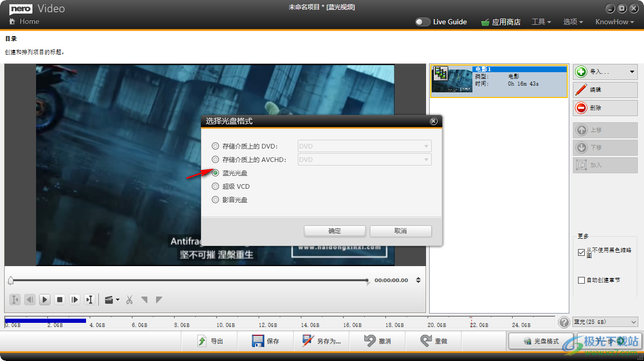Toggle the Live Guide switch

pos(423,22)
